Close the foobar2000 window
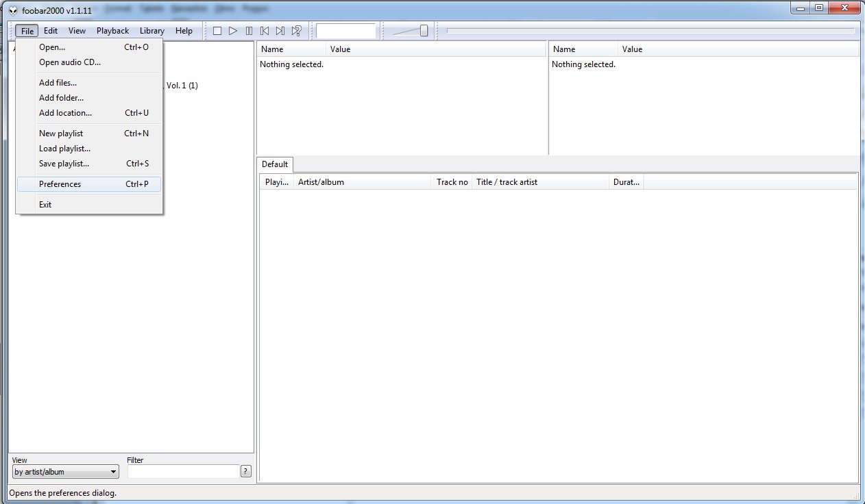The image size is (865, 504). [x=843, y=8]
